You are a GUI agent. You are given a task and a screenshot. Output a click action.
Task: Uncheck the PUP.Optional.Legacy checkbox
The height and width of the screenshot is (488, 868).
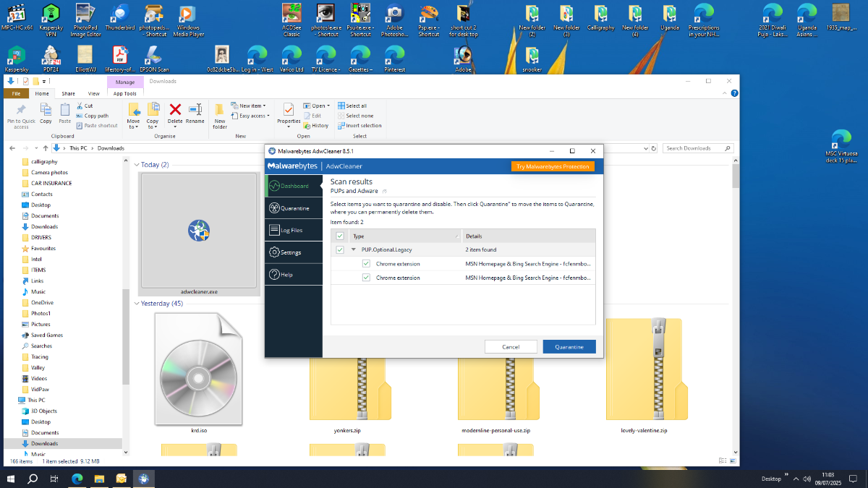[x=340, y=249]
